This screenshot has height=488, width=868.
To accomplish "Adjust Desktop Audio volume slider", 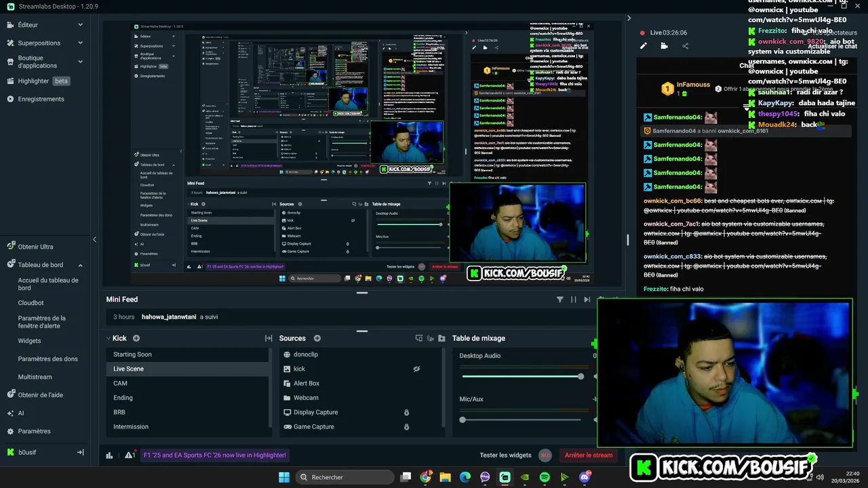I will [x=521, y=376].
